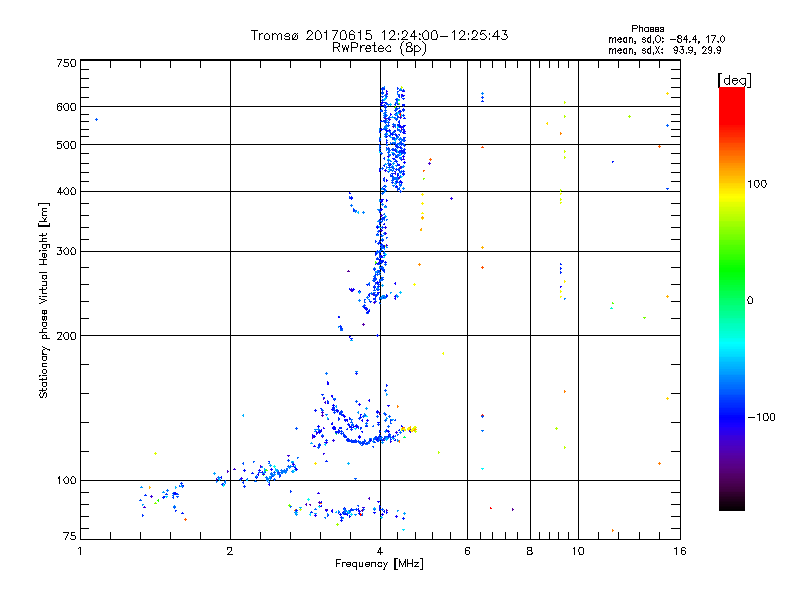Click the Frequency [MHz] axis label
Screen dimensions: 800x600
tap(379, 565)
